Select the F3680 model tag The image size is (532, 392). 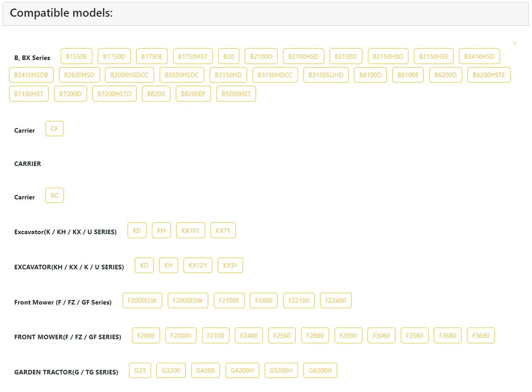tap(448, 336)
